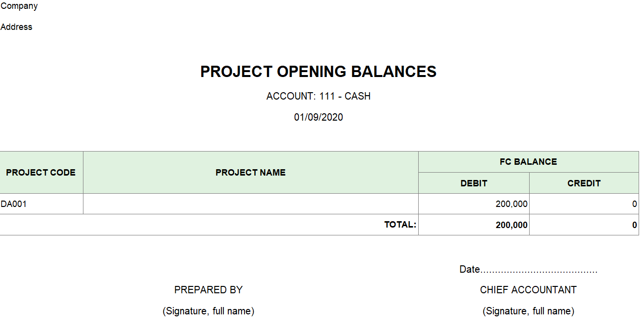Click the PROJECT NAME column header
644x333 pixels.
[250, 173]
